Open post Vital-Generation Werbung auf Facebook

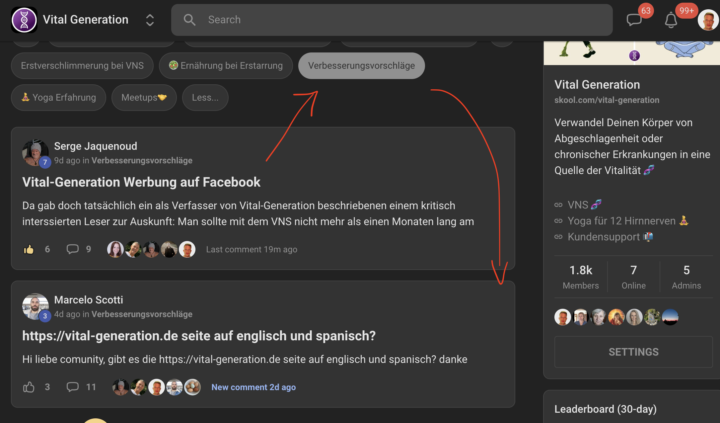141,182
